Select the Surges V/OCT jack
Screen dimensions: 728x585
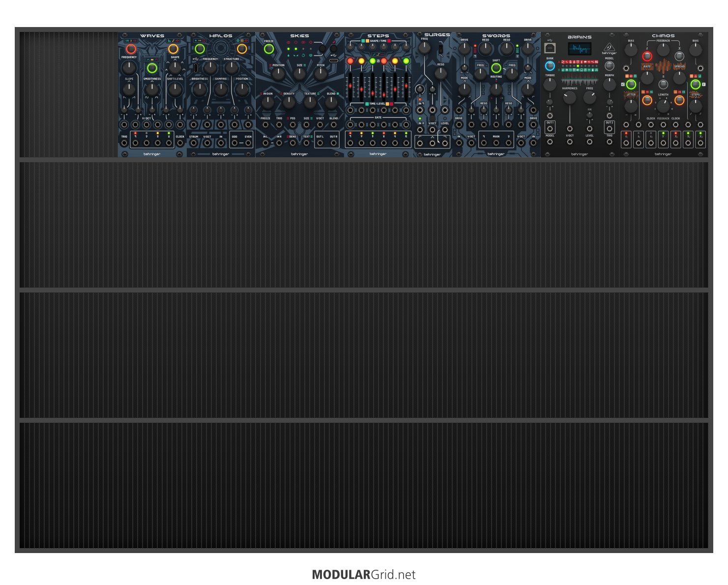pos(432,130)
